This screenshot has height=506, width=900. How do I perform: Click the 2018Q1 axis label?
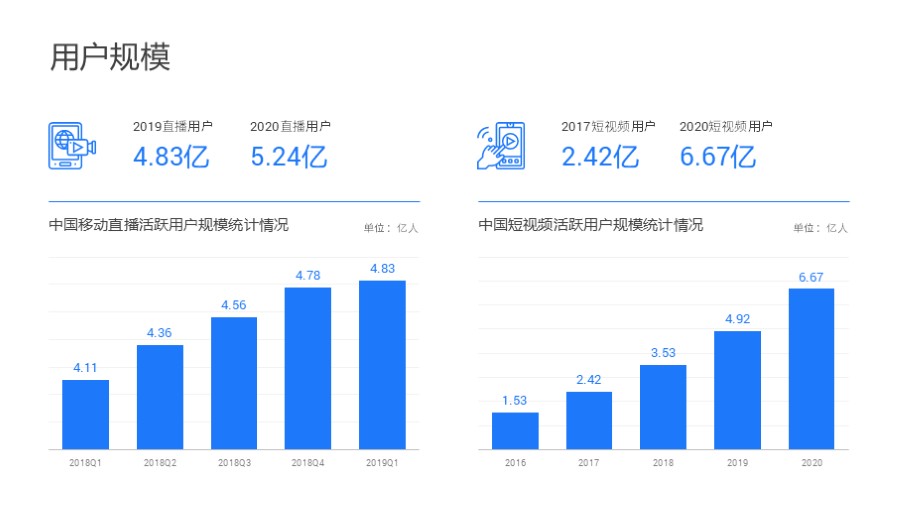pos(86,462)
